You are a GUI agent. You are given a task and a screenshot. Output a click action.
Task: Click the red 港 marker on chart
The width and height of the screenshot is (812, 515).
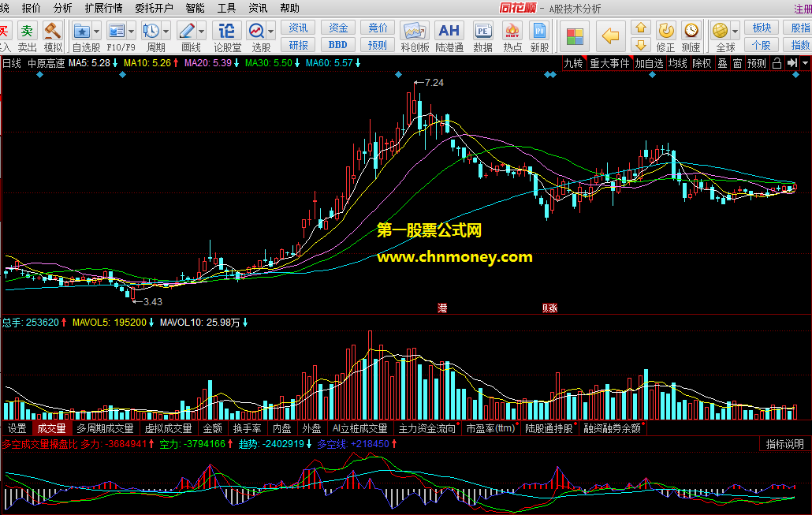[x=442, y=308]
